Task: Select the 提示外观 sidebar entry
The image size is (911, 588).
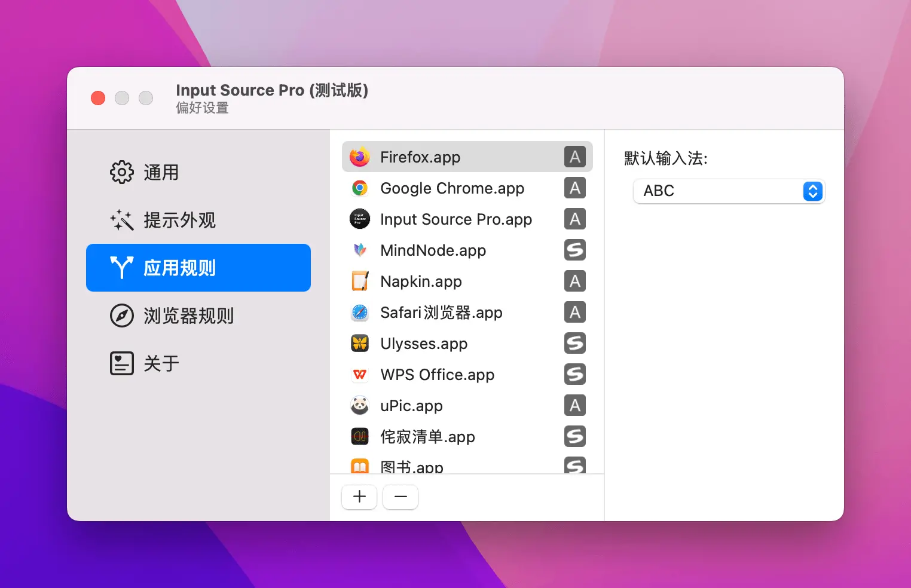Action: [x=179, y=220]
